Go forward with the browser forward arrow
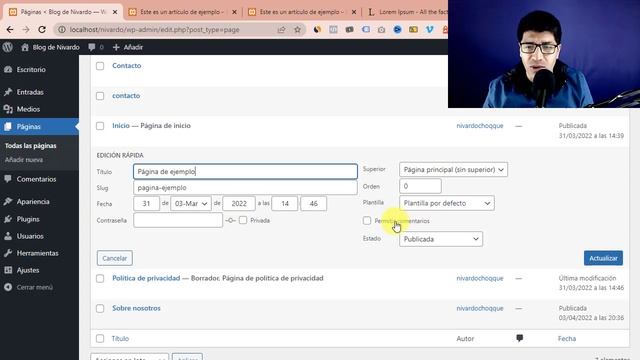The width and height of the screenshot is (640, 360). click(x=26, y=29)
